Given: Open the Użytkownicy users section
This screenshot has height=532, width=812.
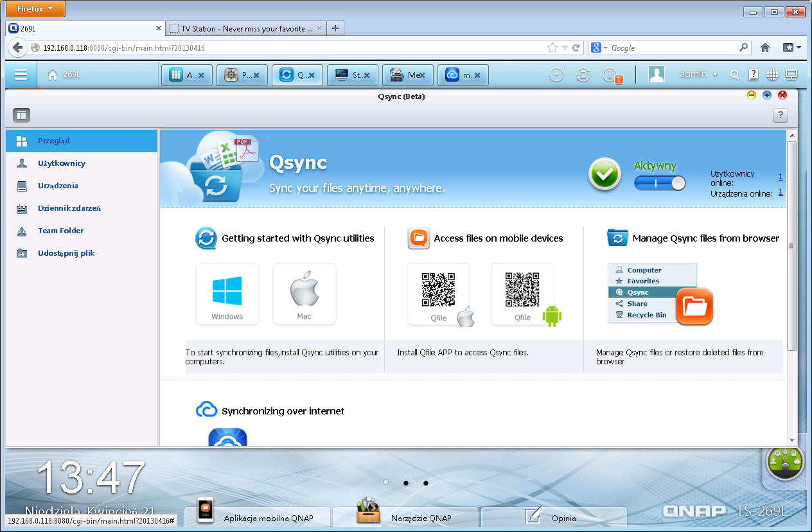Looking at the screenshot, I should 82,163.
